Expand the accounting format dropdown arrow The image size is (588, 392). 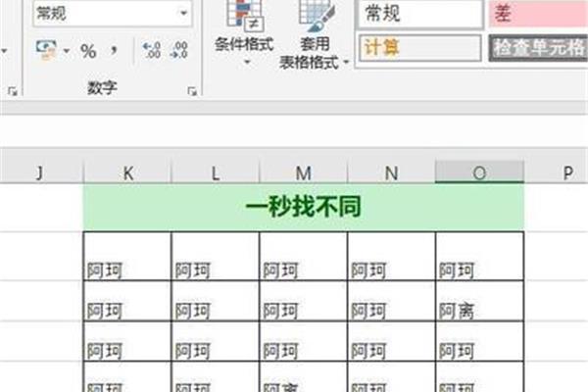[67, 50]
